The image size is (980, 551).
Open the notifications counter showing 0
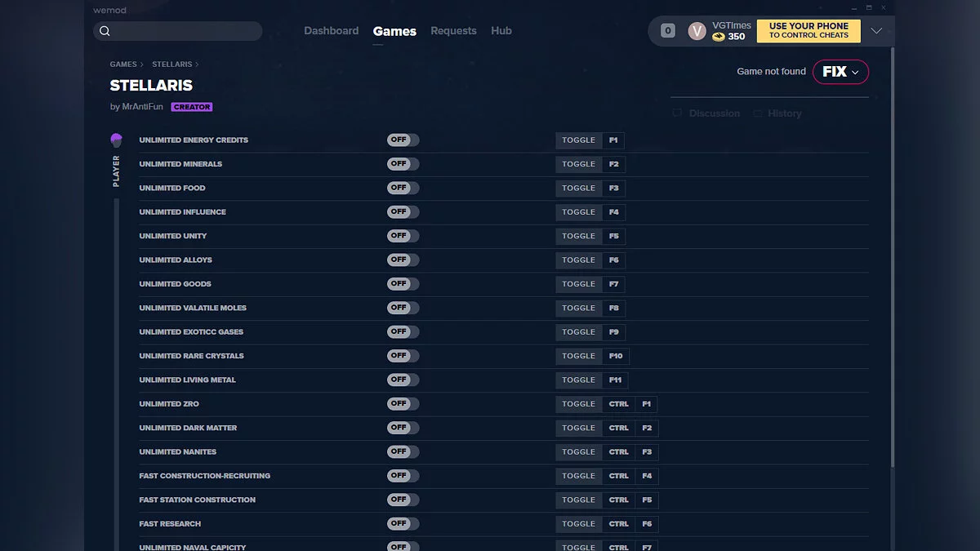point(668,31)
